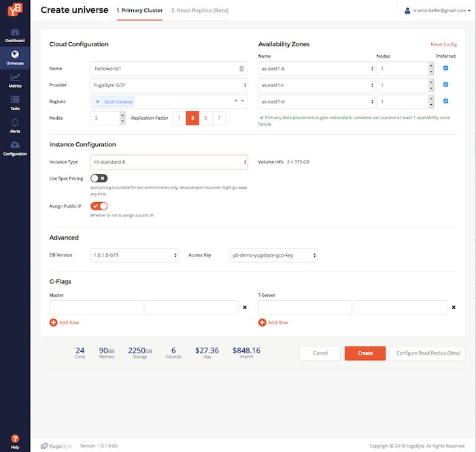Open the Metrics chart icon

tap(15, 77)
